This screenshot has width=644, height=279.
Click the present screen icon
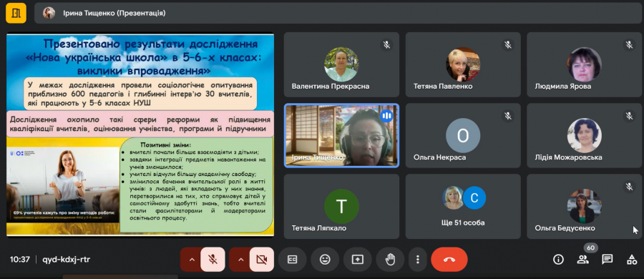pyautogui.click(x=357, y=259)
